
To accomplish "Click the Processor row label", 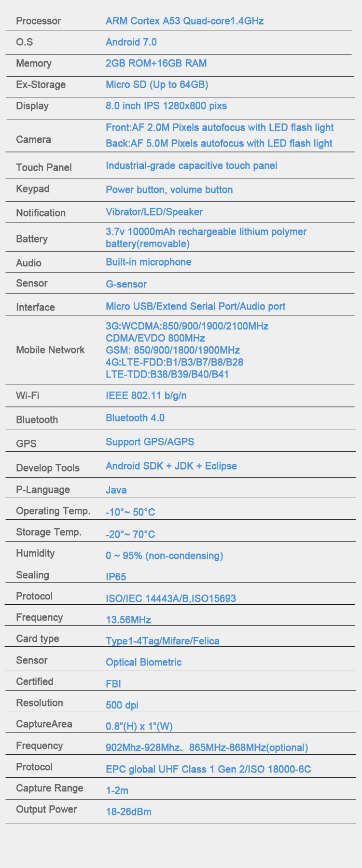I will click(x=38, y=21).
